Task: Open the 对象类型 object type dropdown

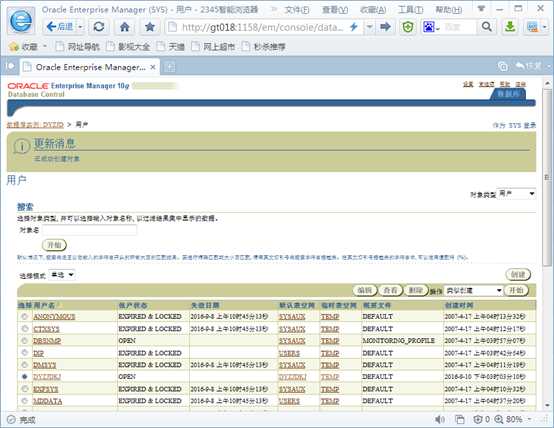Action: click(516, 194)
